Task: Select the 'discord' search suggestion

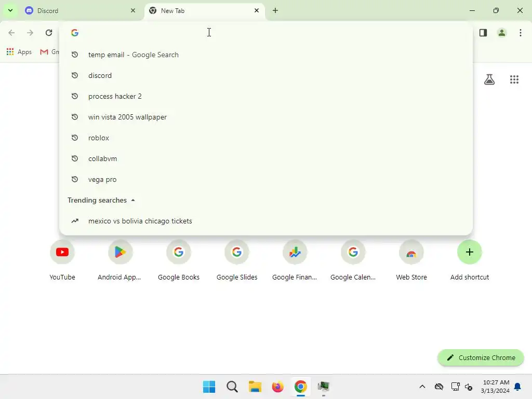Action: [x=265, y=75]
